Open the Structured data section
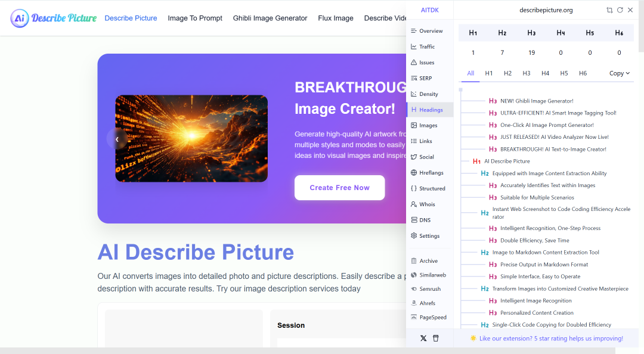Image resolution: width=644 pixels, height=354 pixels. click(429, 188)
